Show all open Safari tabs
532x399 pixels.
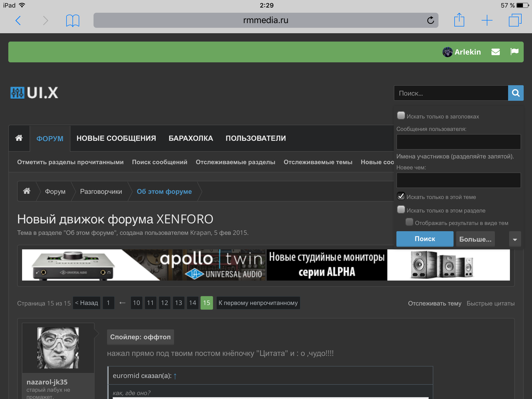point(515,20)
